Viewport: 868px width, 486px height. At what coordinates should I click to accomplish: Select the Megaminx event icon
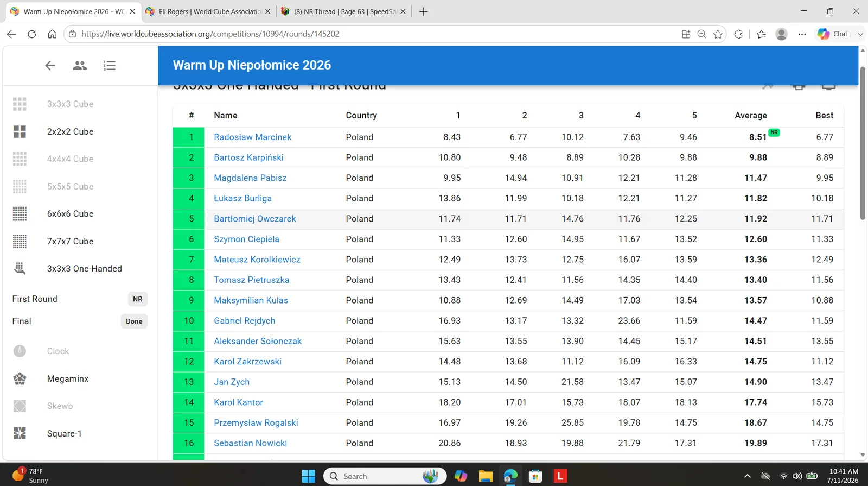[x=20, y=378]
